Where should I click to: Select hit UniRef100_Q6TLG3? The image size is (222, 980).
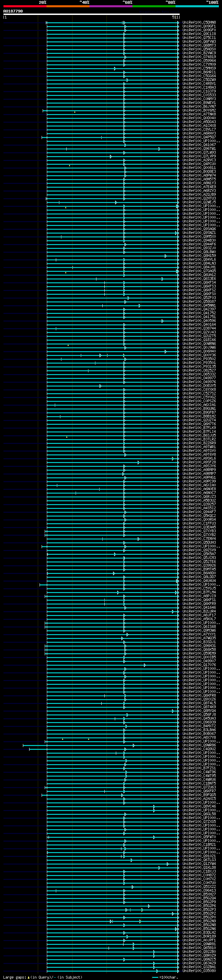coord(199,860)
